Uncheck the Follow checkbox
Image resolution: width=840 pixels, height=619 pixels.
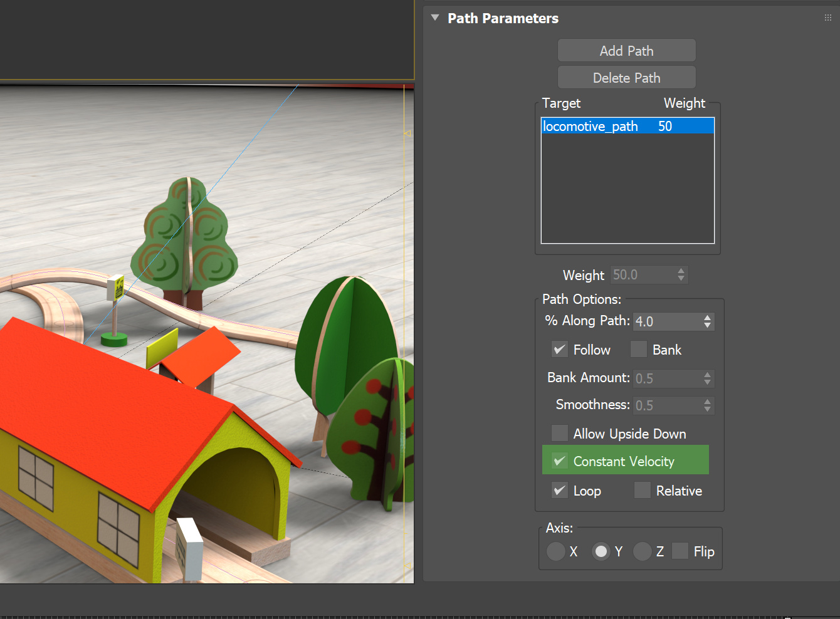coord(560,349)
